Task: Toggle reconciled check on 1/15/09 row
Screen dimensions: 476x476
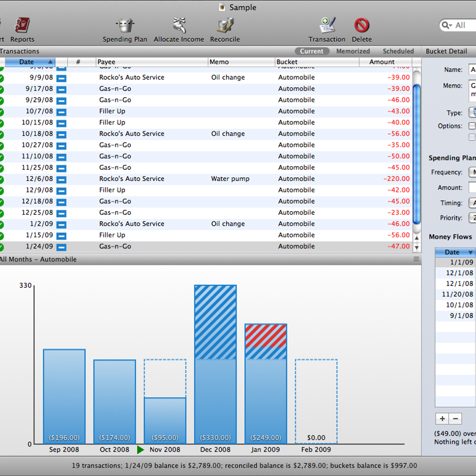Action: click(1, 236)
